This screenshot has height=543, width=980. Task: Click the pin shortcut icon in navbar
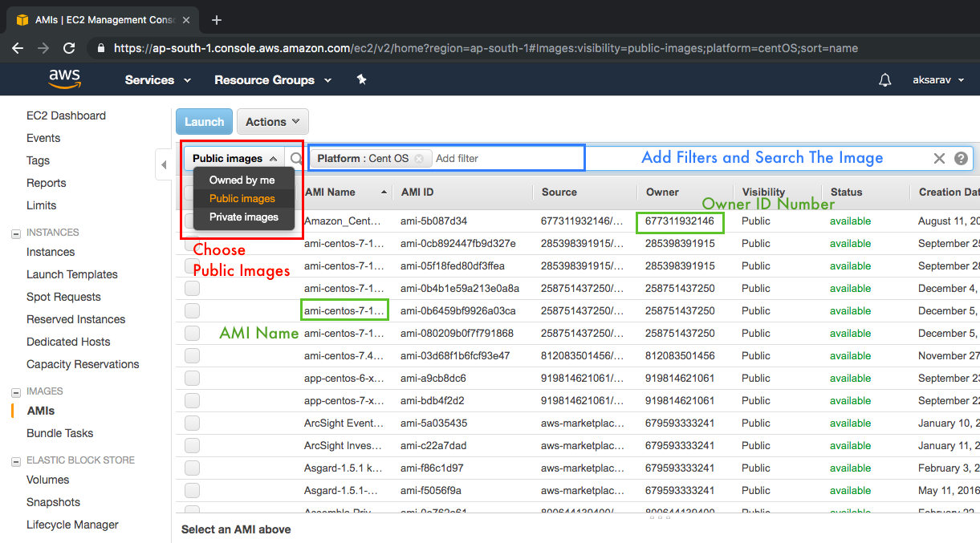point(361,79)
